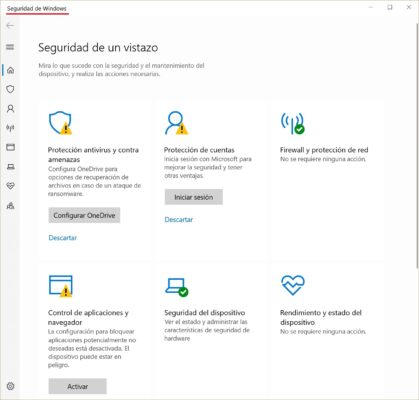Dismiss via Descartar under Configurar OneDrive
Viewport: 419px width, 400px height.
(x=63, y=238)
